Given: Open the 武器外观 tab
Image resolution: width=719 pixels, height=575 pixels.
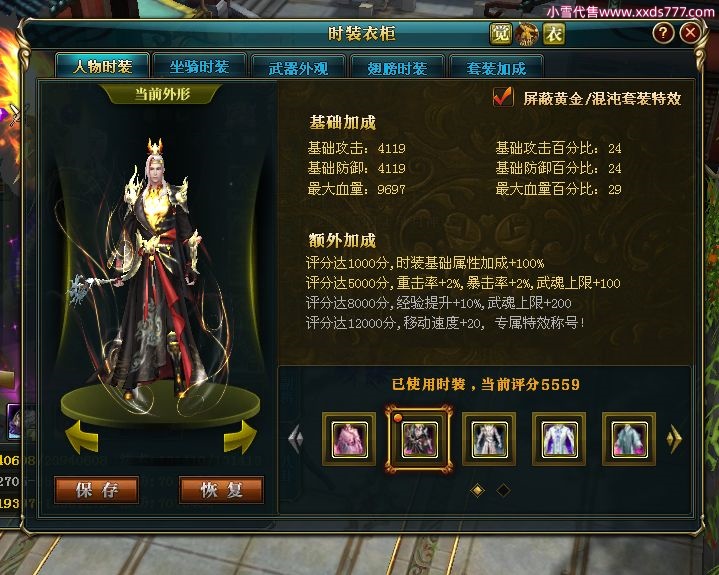Looking at the screenshot, I should pos(299,67).
